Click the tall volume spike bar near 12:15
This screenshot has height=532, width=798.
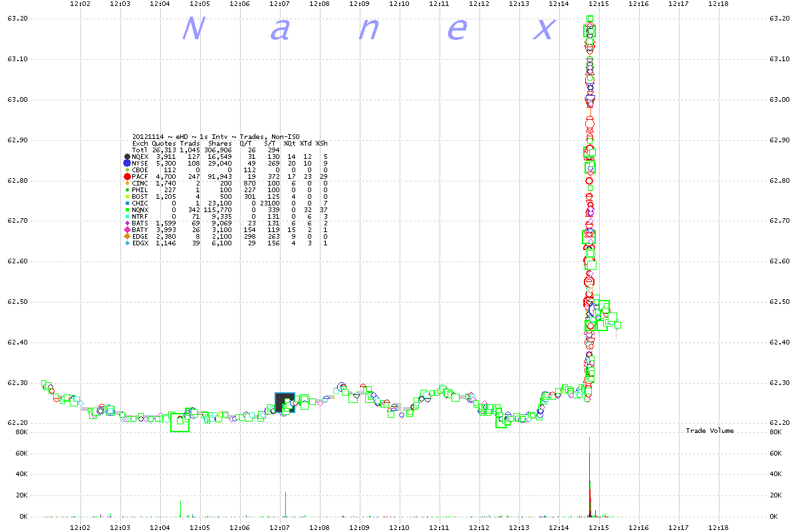[x=590, y=477]
